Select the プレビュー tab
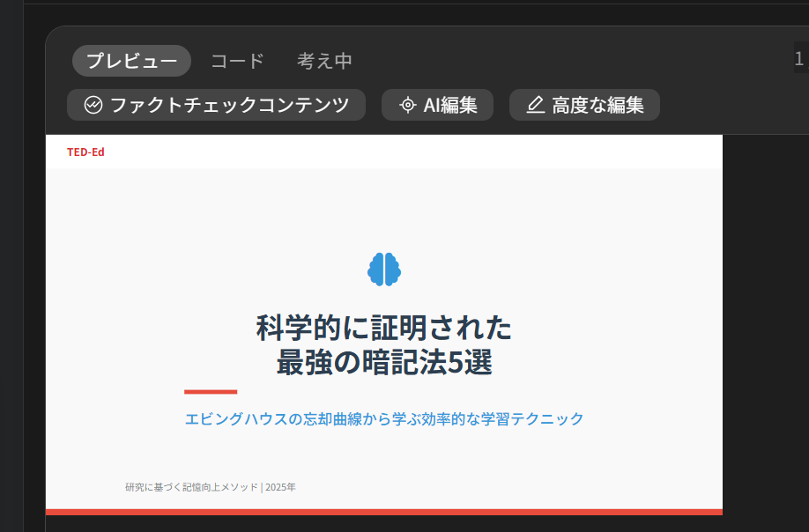The height and width of the screenshot is (532, 809). click(130, 61)
